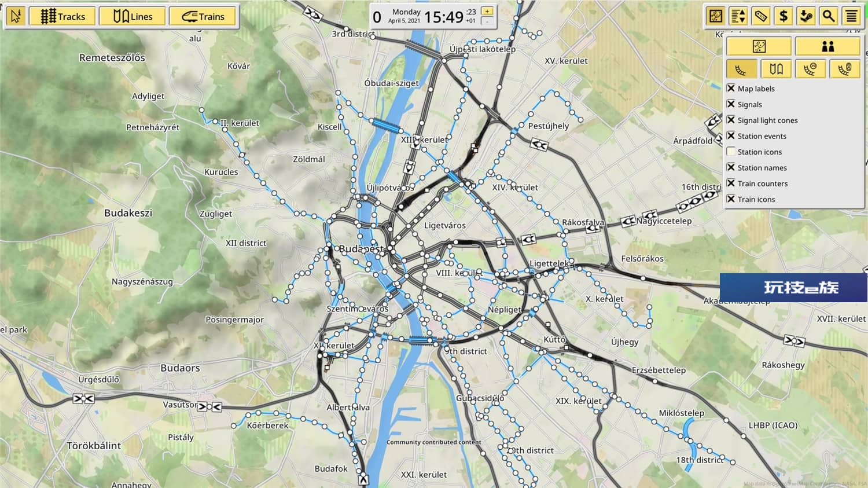Open the Lines menu
Image resolution: width=868 pixels, height=488 pixels.
pos(133,16)
